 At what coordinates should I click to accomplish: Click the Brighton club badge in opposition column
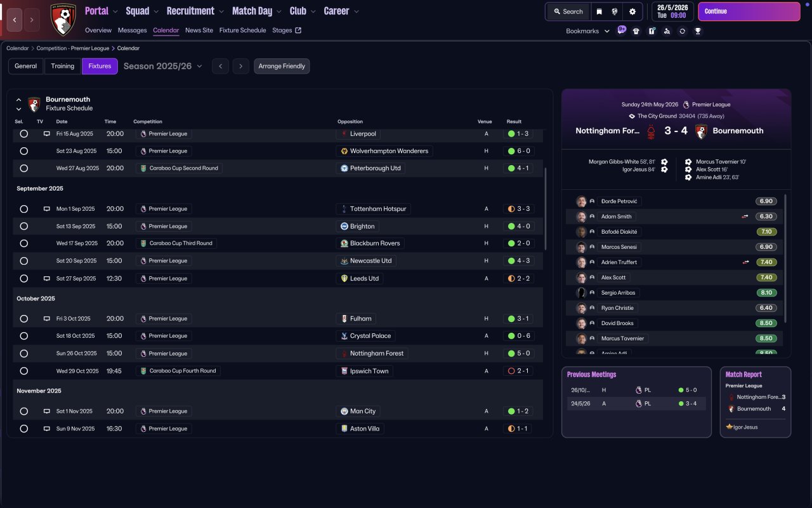click(344, 226)
